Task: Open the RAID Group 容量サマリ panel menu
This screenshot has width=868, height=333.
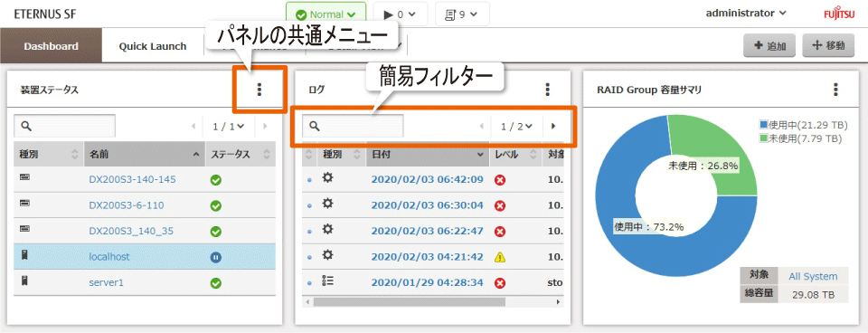Action: [x=835, y=90]
